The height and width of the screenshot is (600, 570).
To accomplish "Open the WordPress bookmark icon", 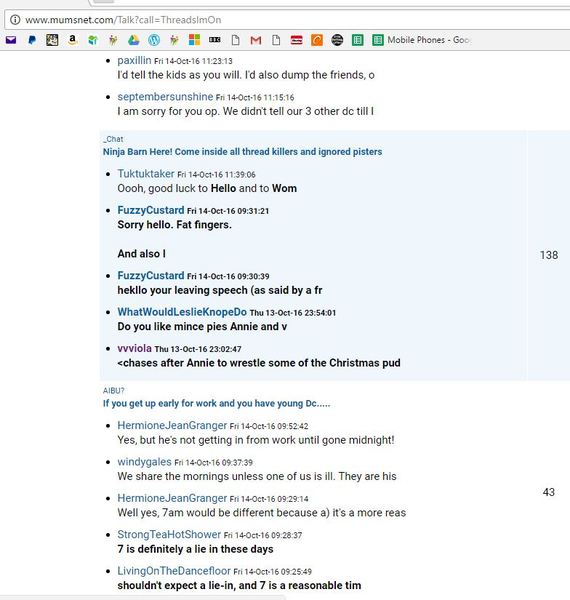I will (x=154, y=40).
